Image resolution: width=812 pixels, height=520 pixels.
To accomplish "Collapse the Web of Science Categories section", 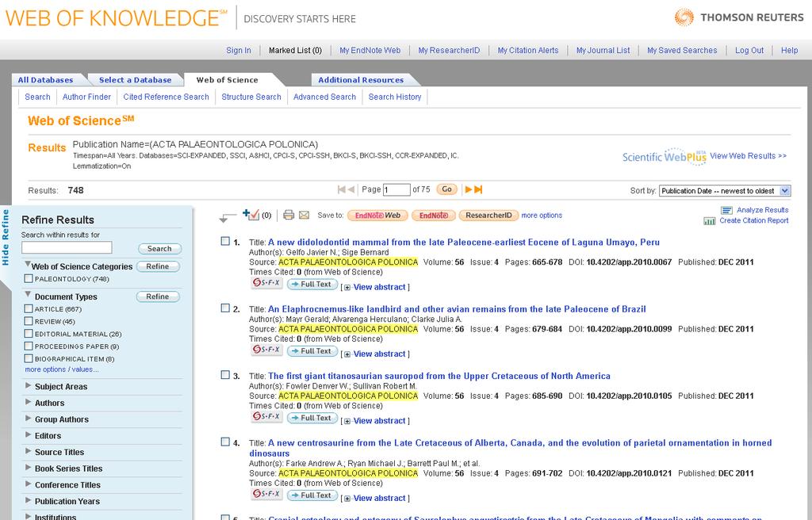I will coord(28,264).
